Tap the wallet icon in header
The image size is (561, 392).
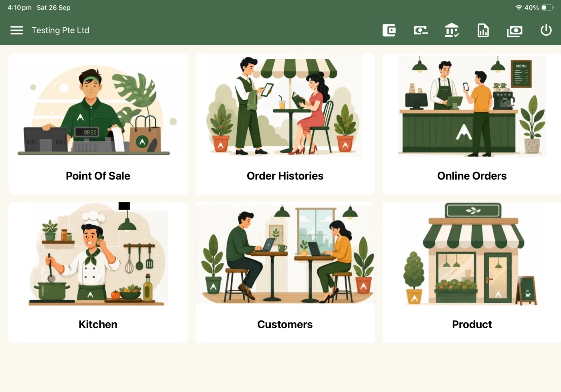pyautogui.click(x=389, y=30)
